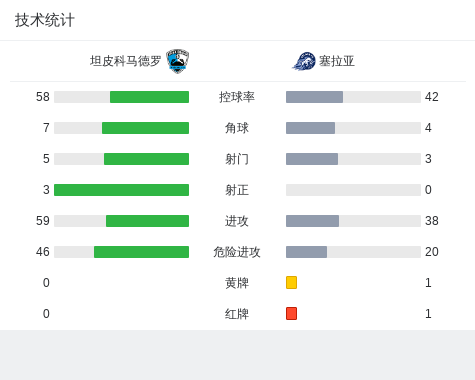475x380 pixels.
Task: Click the red card icon in the 红牌 row
Action: pos(291,313)
